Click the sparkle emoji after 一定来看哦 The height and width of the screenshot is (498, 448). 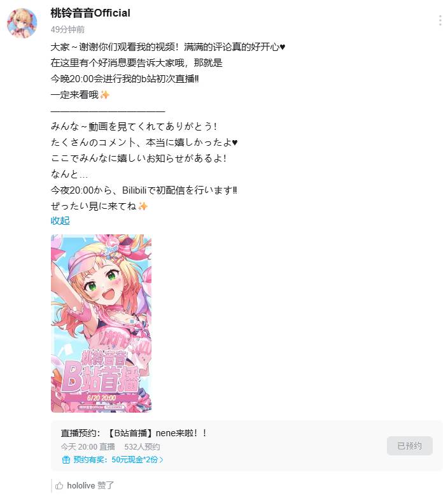pos(104,95)
